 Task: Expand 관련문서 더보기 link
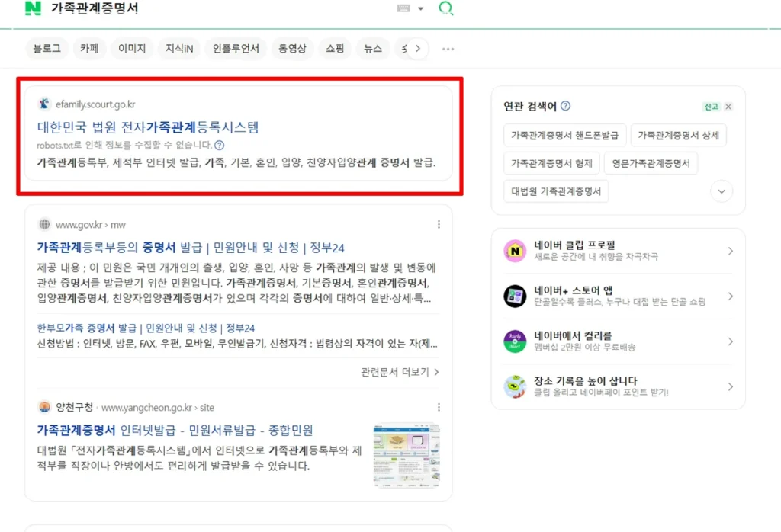click(400, 372)
